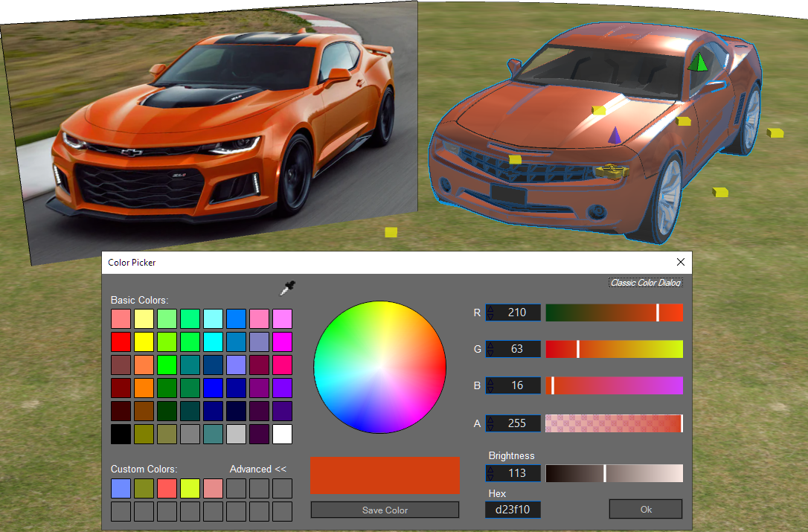Confirm color with the Ok button

click(646, 510)
